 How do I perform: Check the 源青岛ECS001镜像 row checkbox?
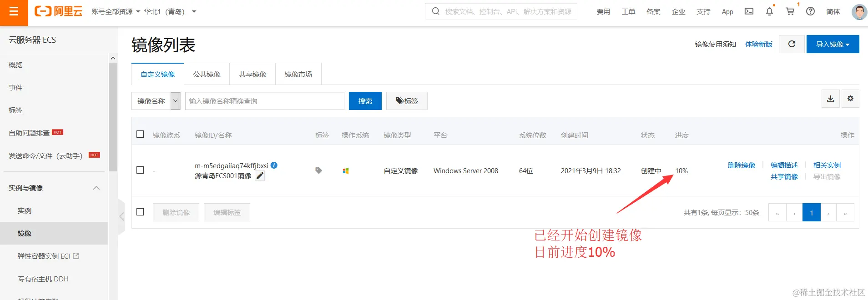(x=140, y=170)
